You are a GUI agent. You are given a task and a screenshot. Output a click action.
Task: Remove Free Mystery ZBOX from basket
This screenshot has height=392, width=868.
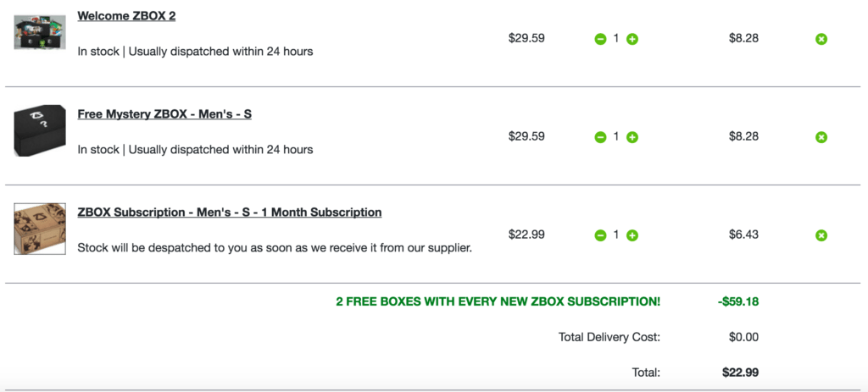coord(821,137)
